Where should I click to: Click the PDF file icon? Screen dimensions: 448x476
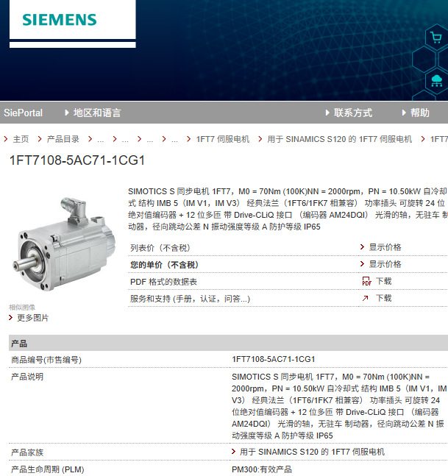[366, 282]
